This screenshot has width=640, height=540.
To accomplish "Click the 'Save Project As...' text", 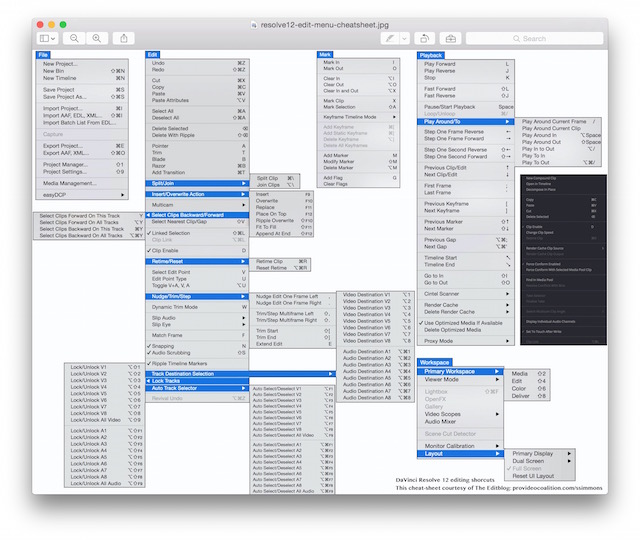I will [x=64, y=97].
